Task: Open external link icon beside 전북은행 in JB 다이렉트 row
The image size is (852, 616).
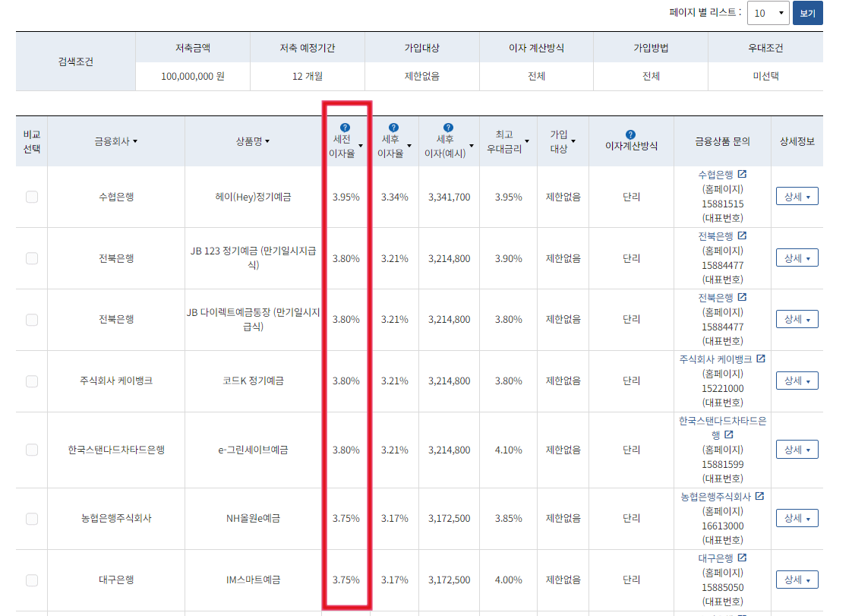Action: [x=742, y=297]
